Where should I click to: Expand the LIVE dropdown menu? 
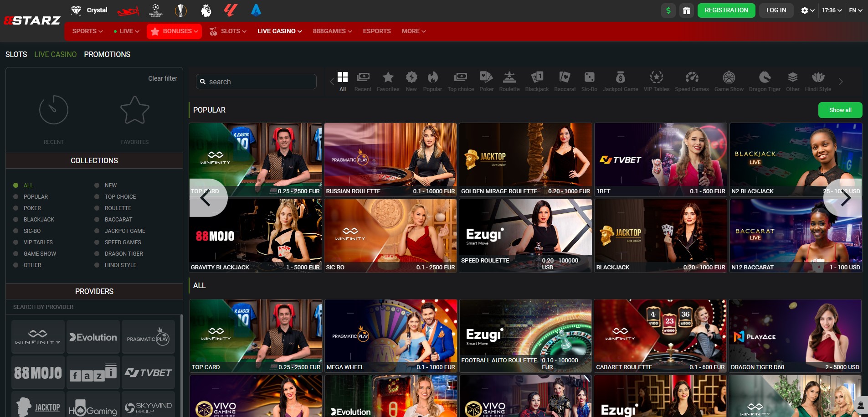pyautogui.click(x=126, y=31)
